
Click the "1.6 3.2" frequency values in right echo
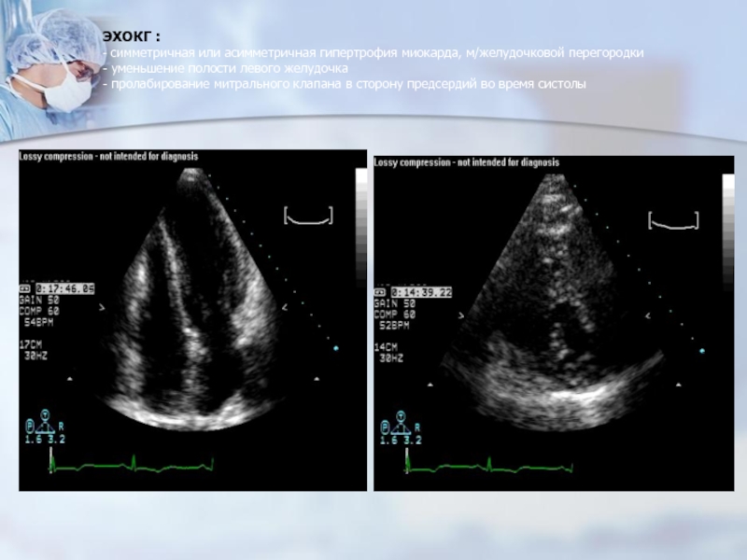coord(401,441)
